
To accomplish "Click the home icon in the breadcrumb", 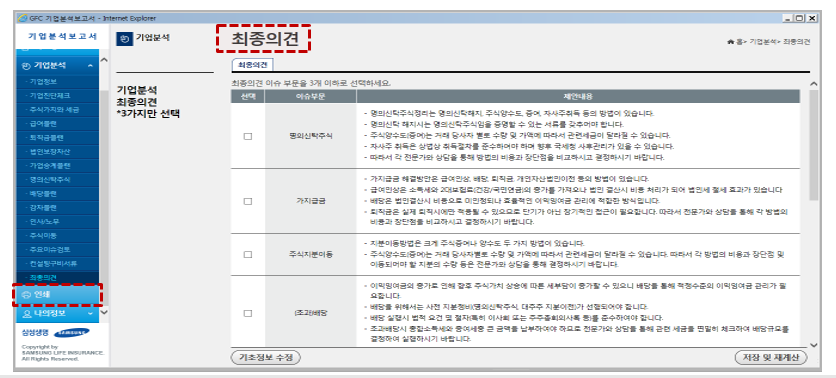I will (731, 42).
